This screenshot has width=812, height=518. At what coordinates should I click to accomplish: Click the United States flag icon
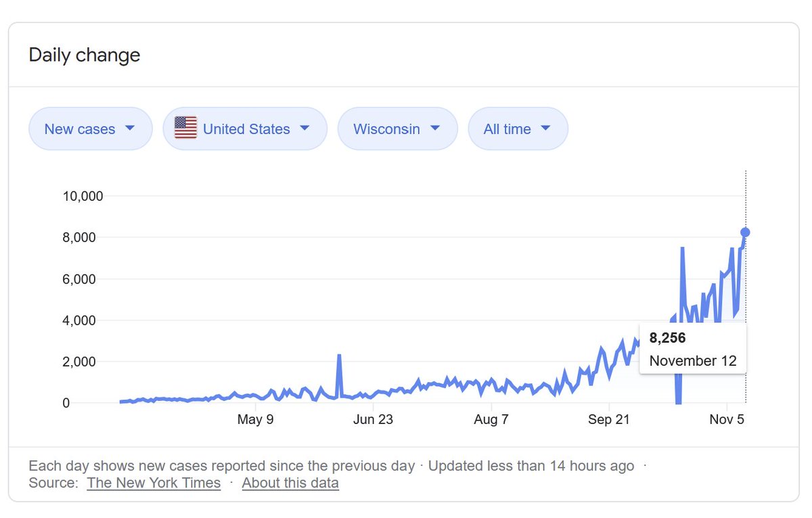point(185,128)
